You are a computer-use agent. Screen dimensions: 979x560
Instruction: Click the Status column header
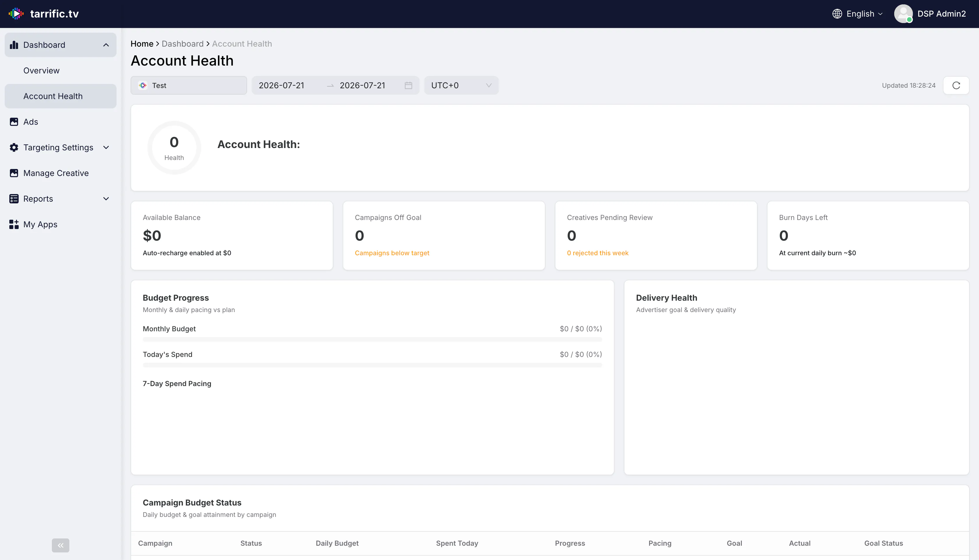pos(251,543)
